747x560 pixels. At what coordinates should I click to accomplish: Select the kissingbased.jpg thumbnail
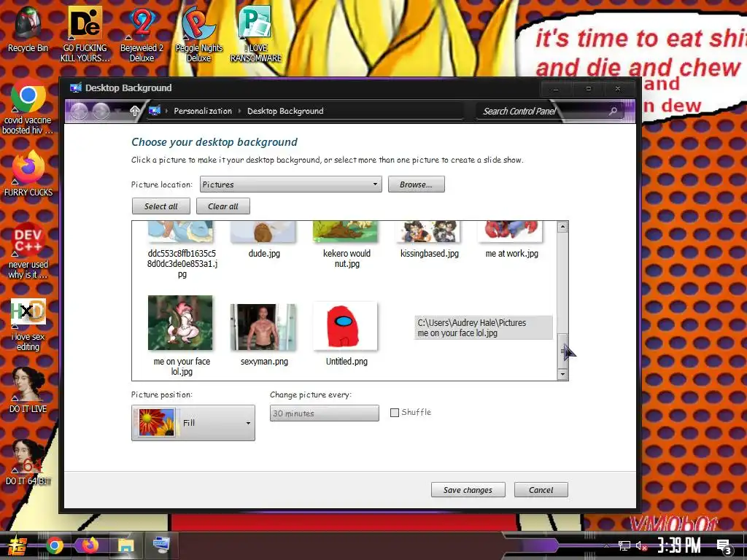click(429, 231)
